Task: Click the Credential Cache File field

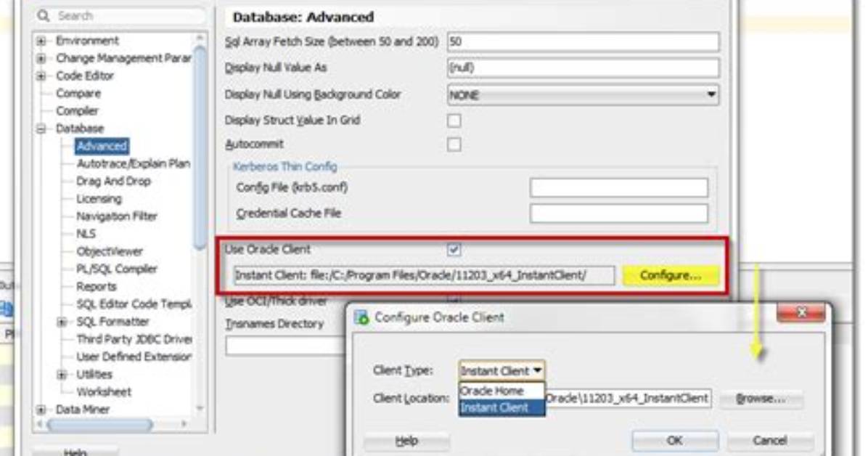Action: [x=619, y=213]
